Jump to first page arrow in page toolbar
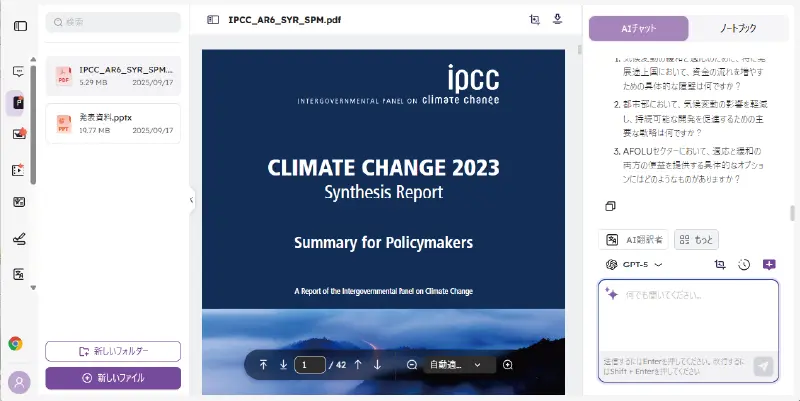The height and width of the screenshot is (401, 800). [263, 365]
